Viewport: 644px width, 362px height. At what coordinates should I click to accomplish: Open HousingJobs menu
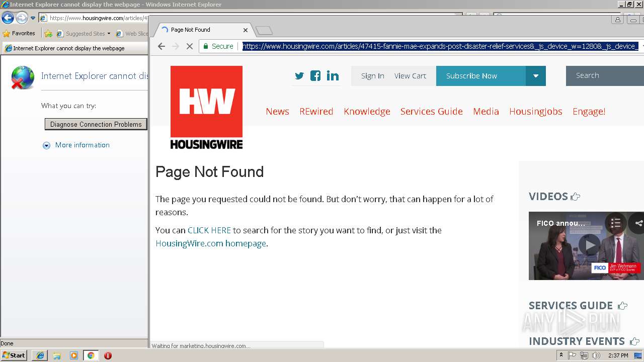point(535,112)
